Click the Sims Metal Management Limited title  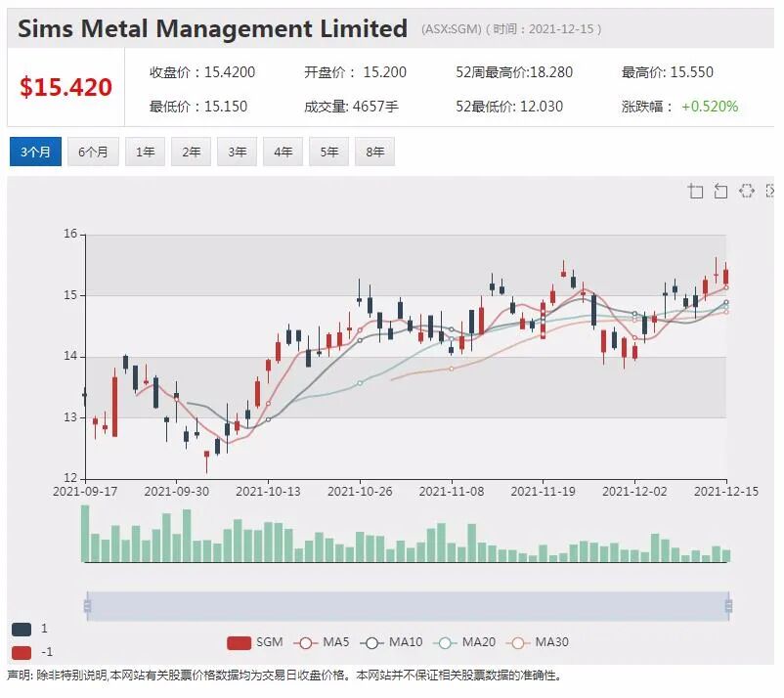click(x=212, y=28)
